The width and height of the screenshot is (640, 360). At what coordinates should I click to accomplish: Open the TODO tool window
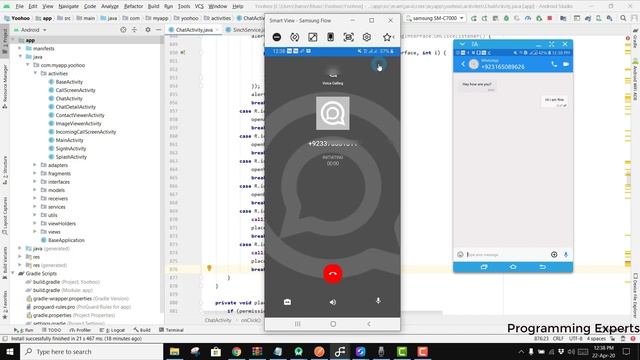pyautogui.click(x=51, y=330)
